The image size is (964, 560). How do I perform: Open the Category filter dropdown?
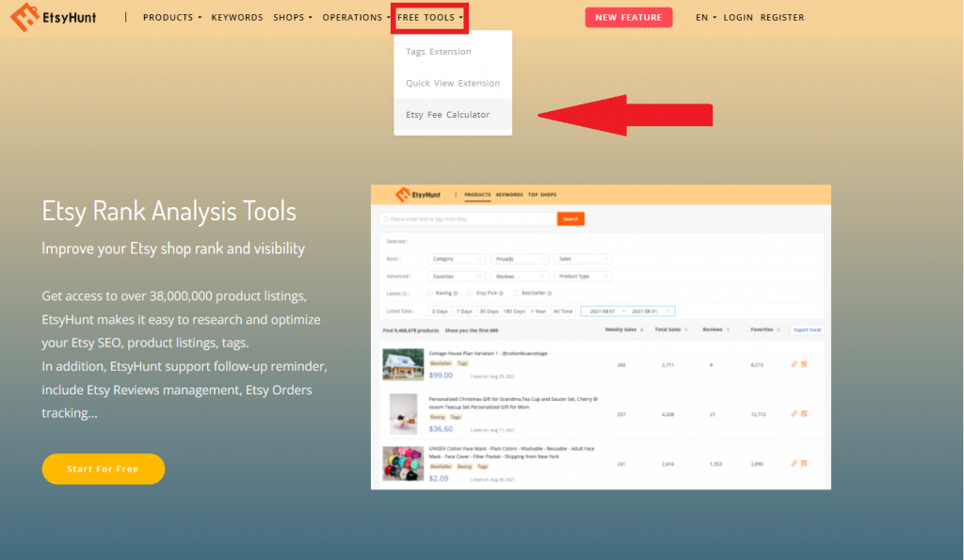457,259
